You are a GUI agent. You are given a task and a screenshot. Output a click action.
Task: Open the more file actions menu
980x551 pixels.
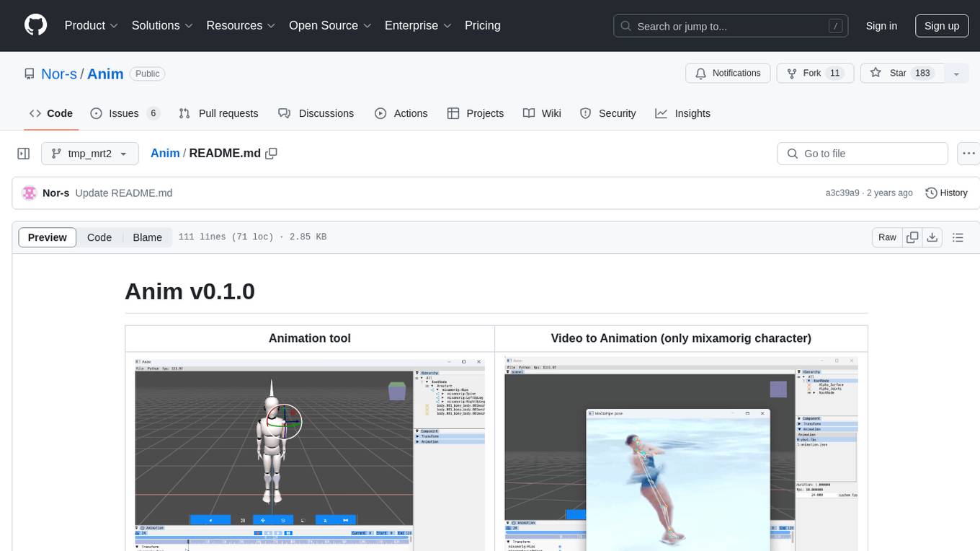(968, 154)
